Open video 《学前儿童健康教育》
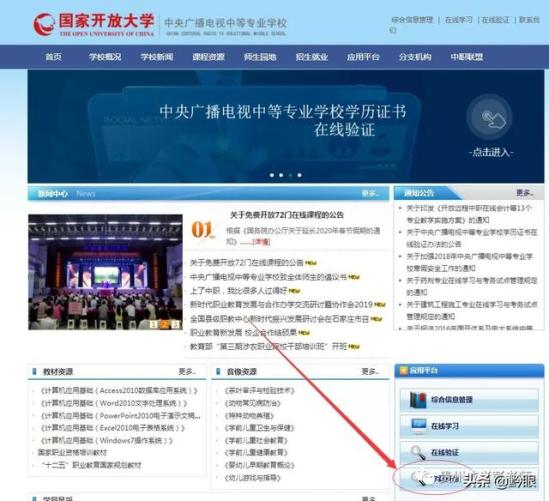 coord(256,453)
